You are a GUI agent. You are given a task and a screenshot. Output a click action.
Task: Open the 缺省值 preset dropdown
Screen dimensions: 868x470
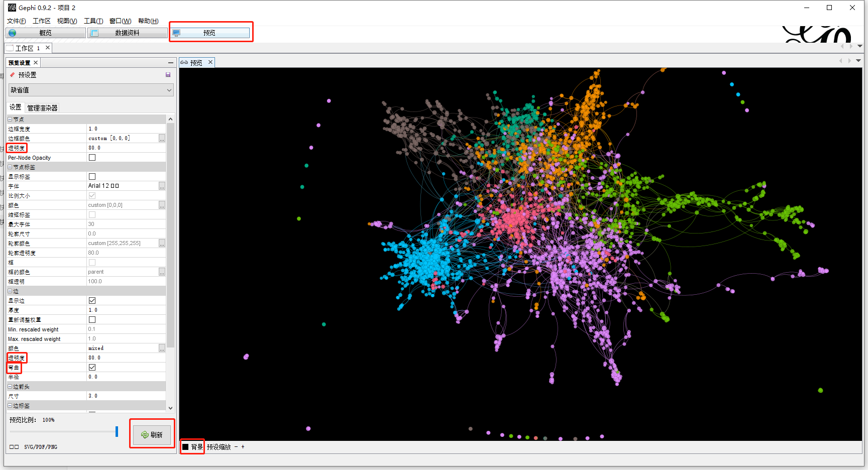[x=91, y=90]
